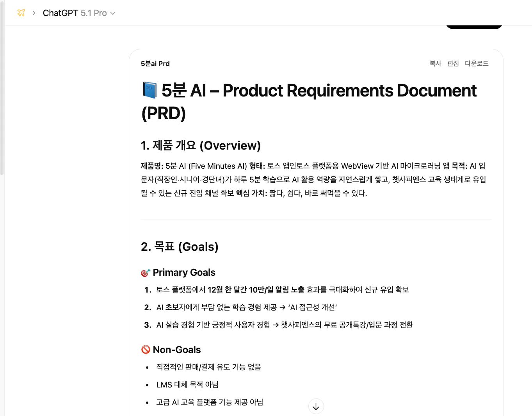Click the goal line starting '토스 플랫폼에서'
This screenshot has width=532, height=416.
[x=283, y=289]
